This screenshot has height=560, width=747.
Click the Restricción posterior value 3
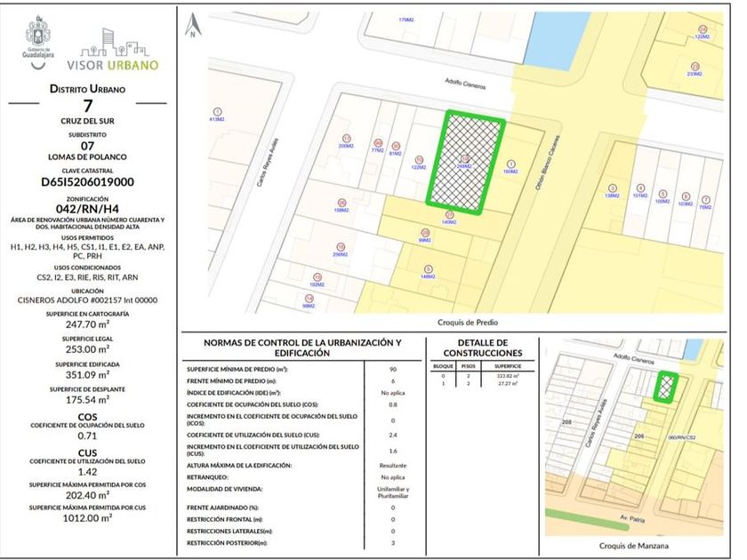pyautogui.click(x=393, y=543)
